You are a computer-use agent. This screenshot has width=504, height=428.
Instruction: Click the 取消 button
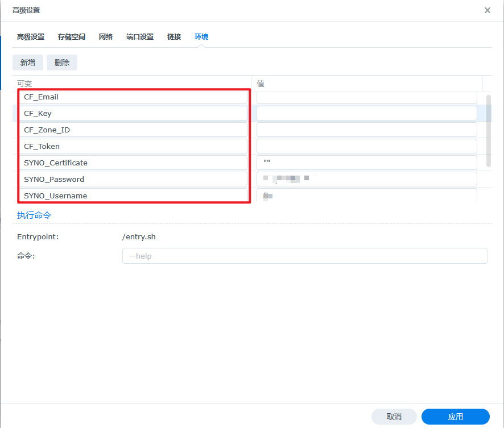coord(394,417)
